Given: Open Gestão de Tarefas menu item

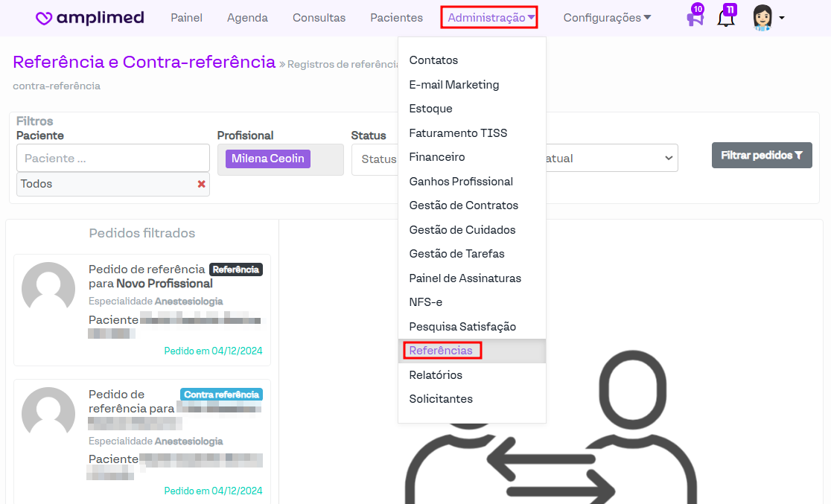Looking at the screenshot, I should [456, 254].
